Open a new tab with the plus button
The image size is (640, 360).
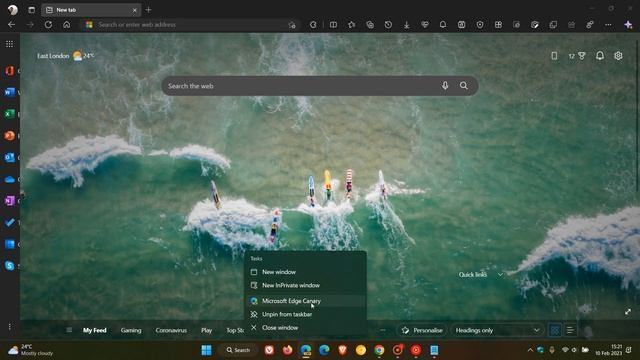click(148, 10)
